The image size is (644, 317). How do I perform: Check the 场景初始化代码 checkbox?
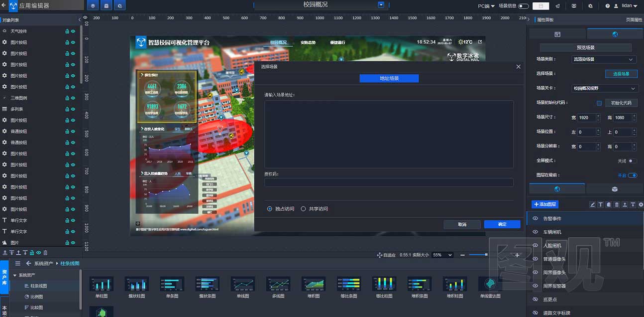pyautogui.click(x=599, y=103)
